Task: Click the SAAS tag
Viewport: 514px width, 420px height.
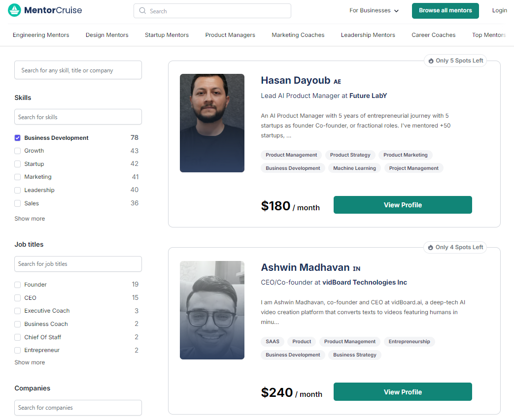Action: 273,342
